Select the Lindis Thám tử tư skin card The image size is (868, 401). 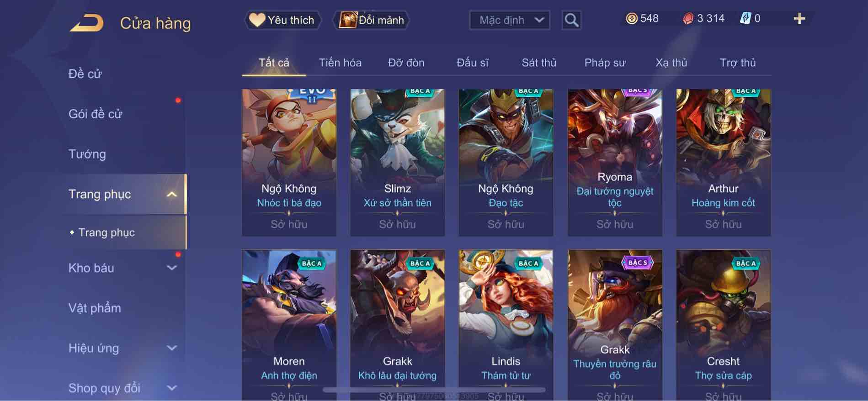point(506,325)
